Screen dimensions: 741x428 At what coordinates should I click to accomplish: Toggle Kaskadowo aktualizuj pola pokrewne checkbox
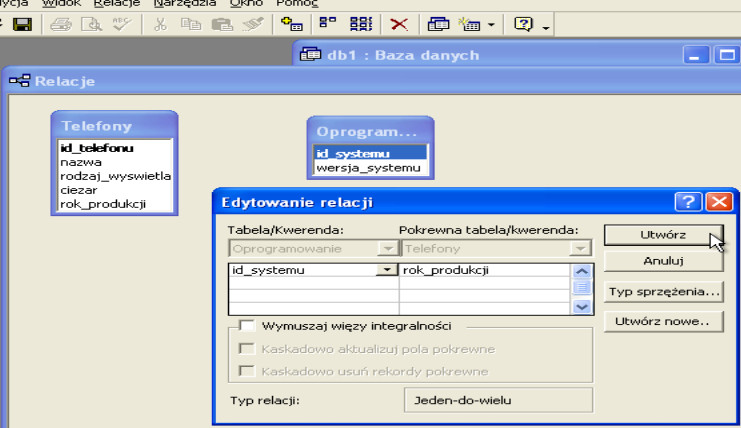247,349
